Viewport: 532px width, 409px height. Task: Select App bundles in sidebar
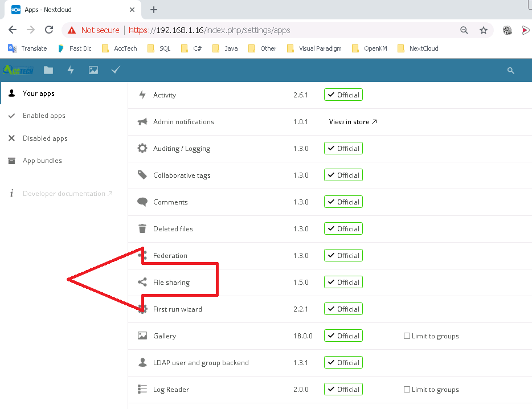(x=64, y=161)
